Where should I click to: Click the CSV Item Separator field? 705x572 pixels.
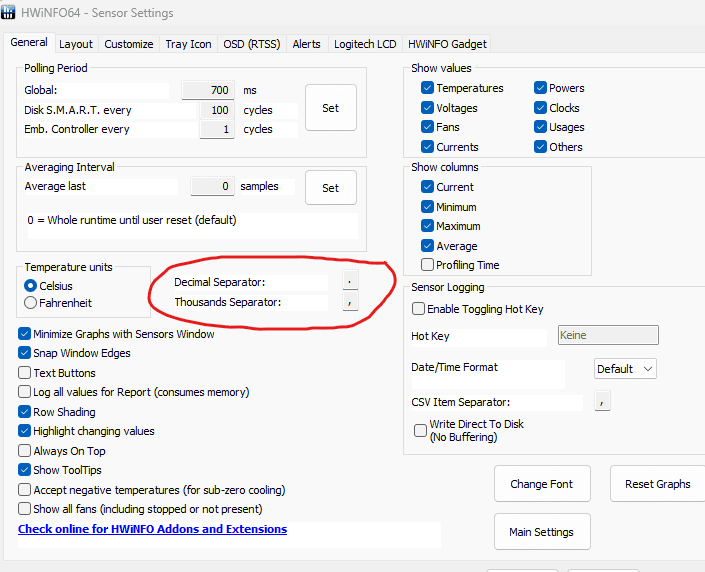click(602, 401)
